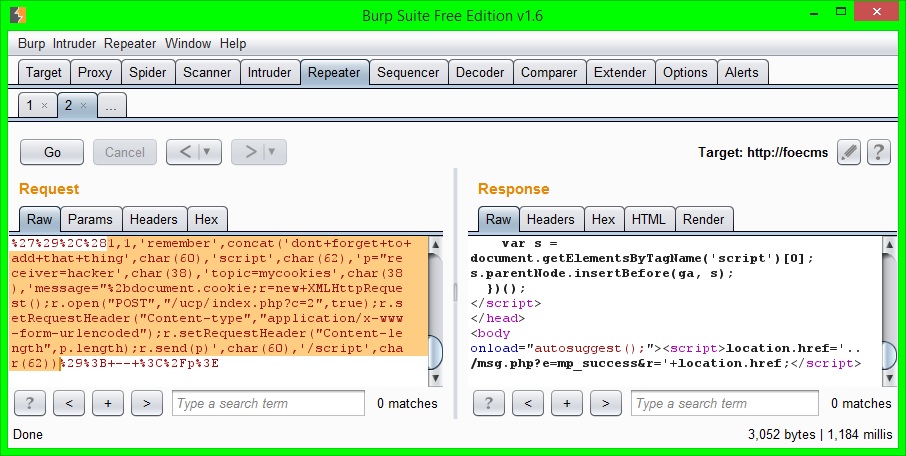Go to next match in Request search

[x=147, y=403]
